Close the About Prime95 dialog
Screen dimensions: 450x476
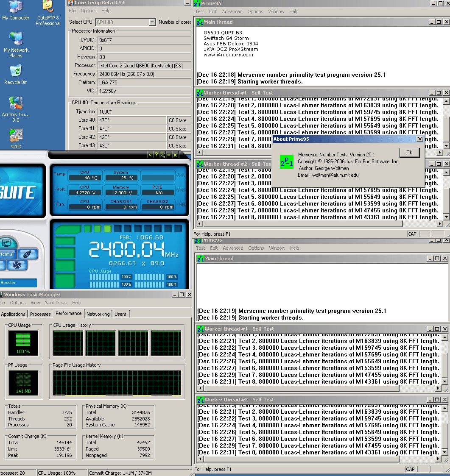[x=419, y=139]
